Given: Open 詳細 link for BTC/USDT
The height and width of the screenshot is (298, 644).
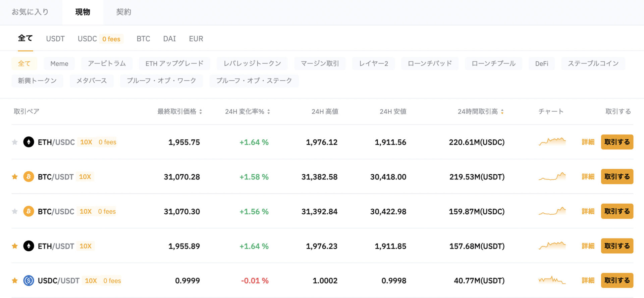Looking at the screenshot, I should [588, 177].
